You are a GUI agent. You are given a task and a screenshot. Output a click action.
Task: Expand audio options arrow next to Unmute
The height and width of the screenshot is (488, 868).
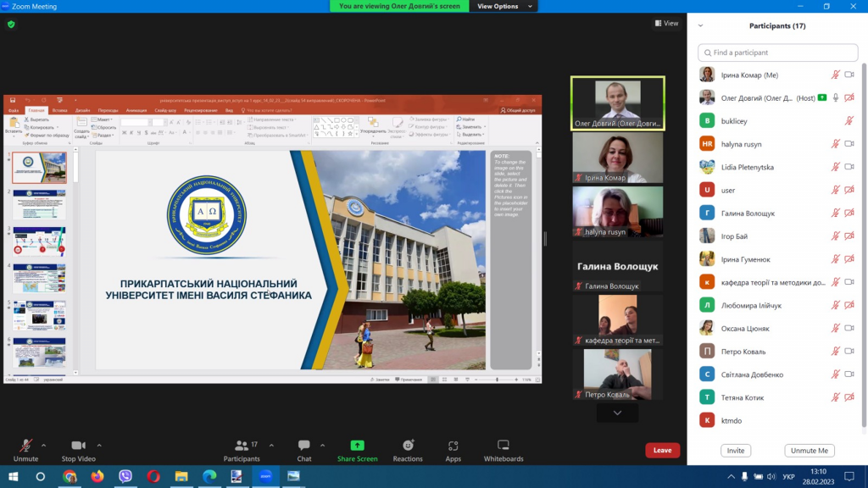coord(44,445)
